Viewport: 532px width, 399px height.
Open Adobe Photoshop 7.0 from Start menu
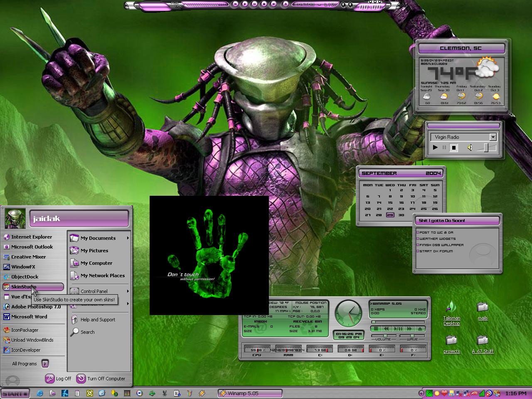32,307
